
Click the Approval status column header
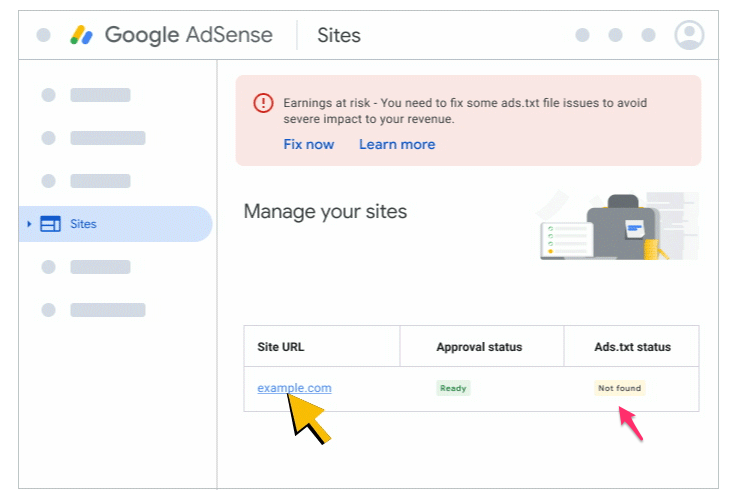[x=479, y=347]
